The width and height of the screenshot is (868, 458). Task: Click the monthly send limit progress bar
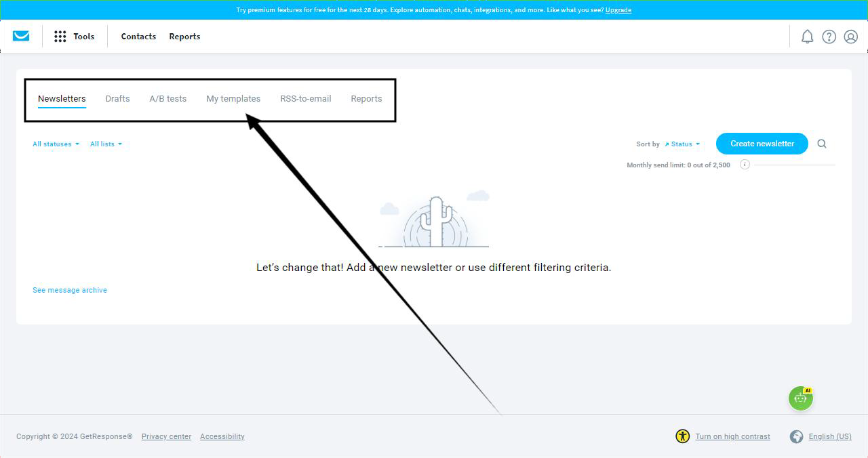(794, 165)
